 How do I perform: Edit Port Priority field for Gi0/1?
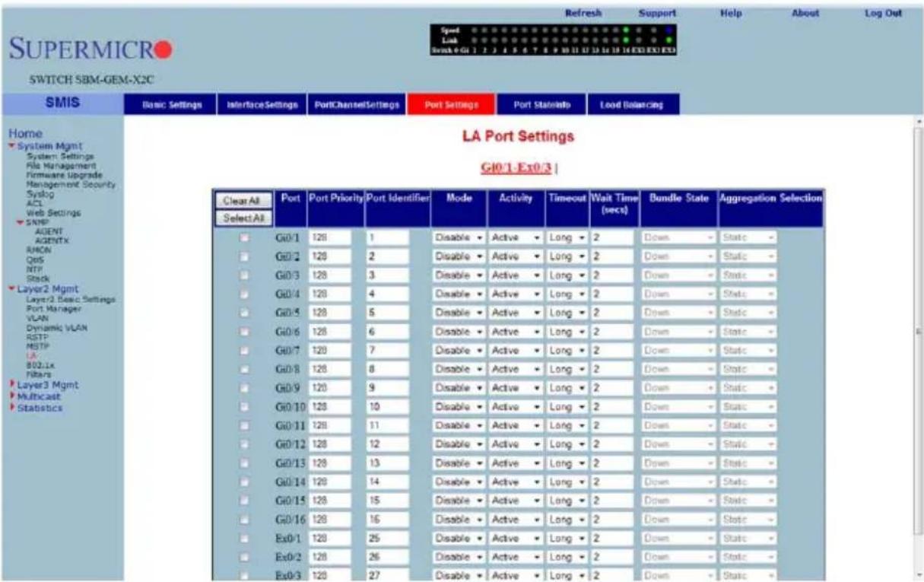[x=329, y=237]
